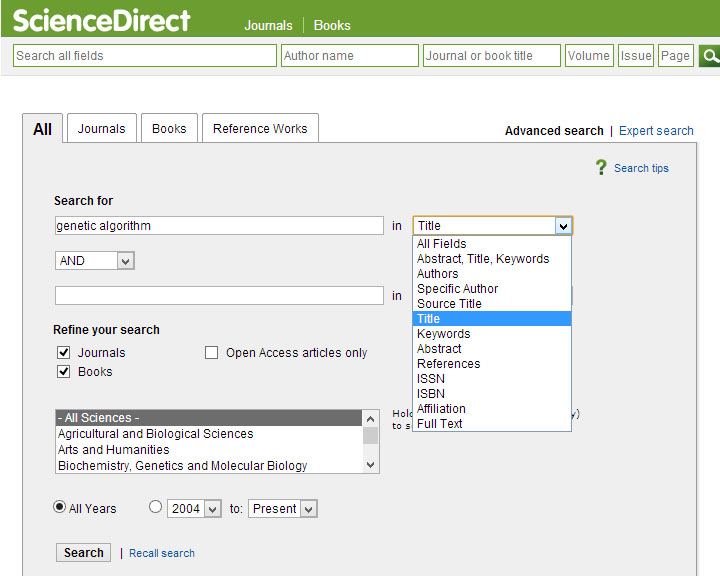Click the Author name input field

pyautogui.click(x=348, y=56)
